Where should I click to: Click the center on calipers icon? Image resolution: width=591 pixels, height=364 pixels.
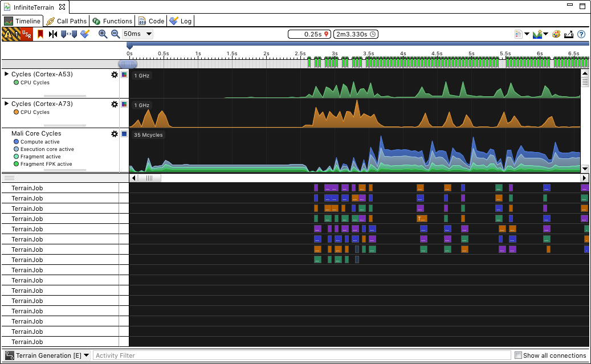click(53, 34)
